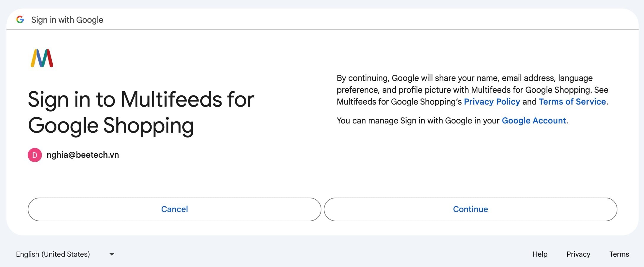Click the colorful Multifeeds M logo

coord(42,58)
